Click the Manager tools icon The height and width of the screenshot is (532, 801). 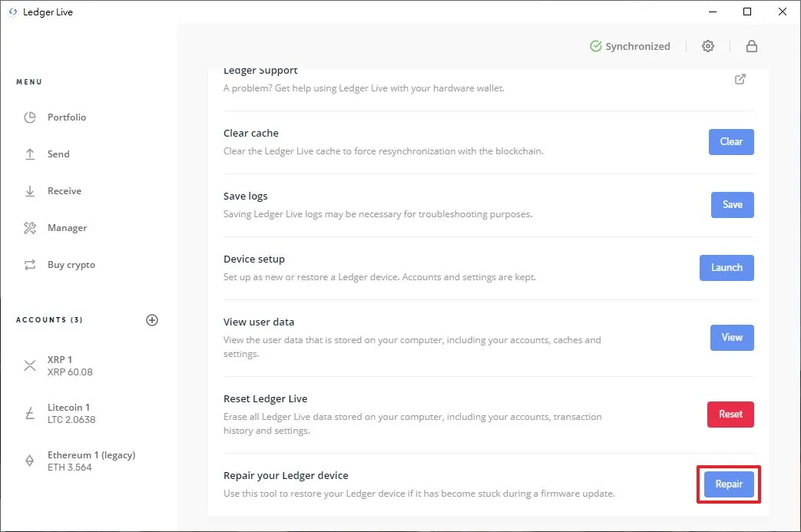point(30,228)
